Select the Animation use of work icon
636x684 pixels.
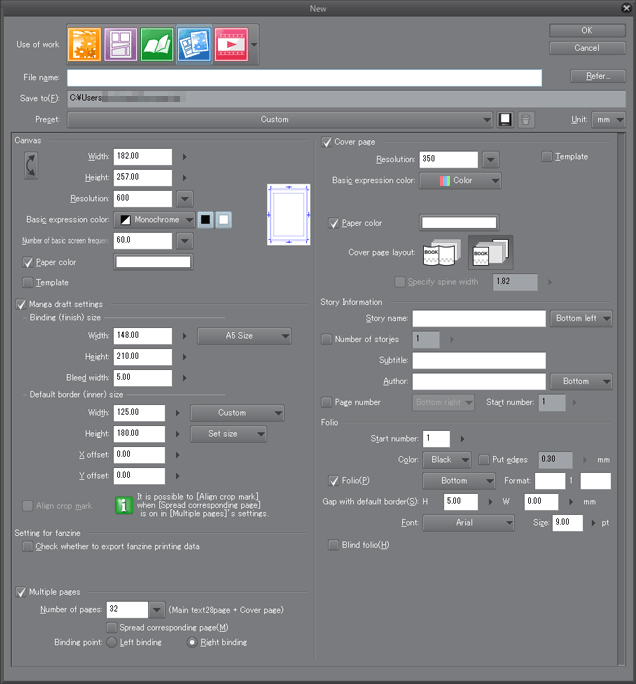click(231, 44)
